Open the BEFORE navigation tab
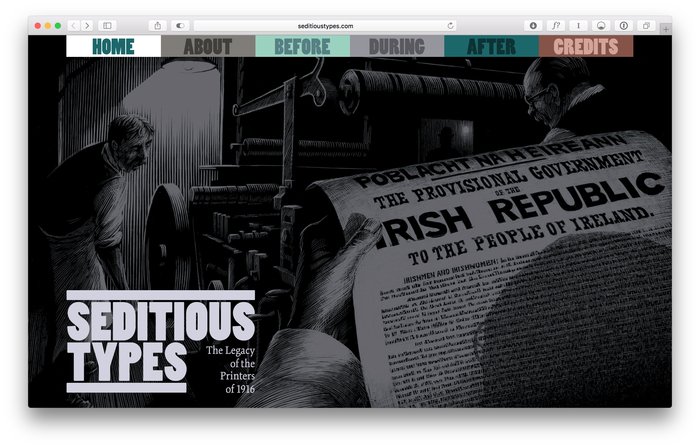Image resolution: width=700 pixels, height=448 pixels. tap(303, 46)
